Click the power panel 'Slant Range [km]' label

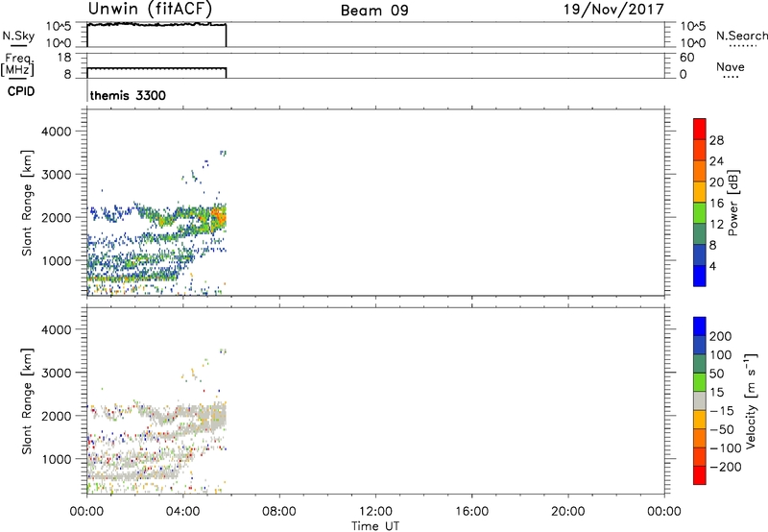click(27, 203)
